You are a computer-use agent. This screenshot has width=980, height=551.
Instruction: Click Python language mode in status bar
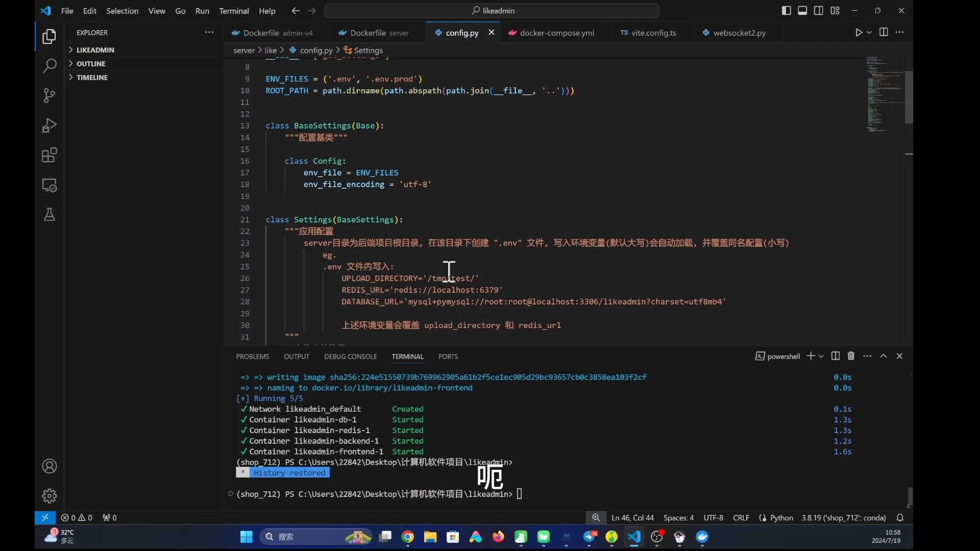click(x=781, y=518)
